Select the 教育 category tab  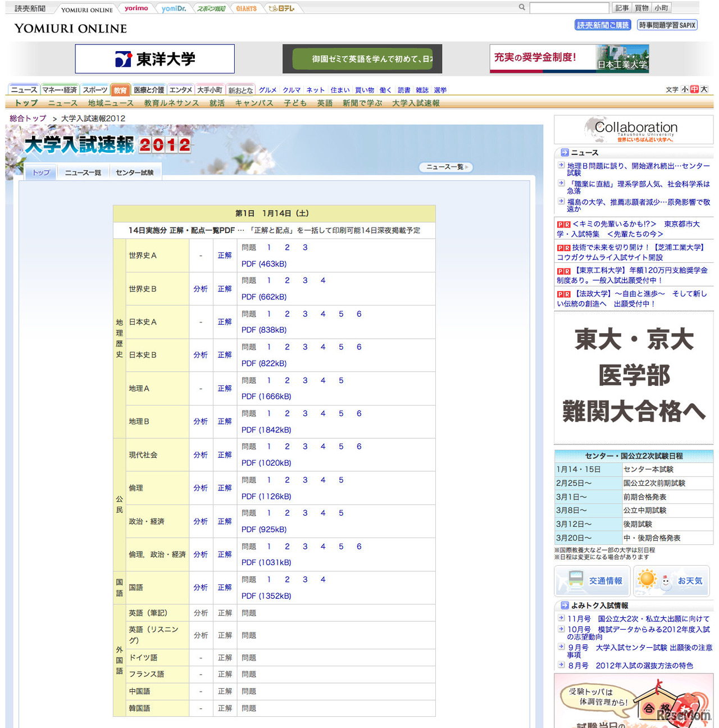120,89
